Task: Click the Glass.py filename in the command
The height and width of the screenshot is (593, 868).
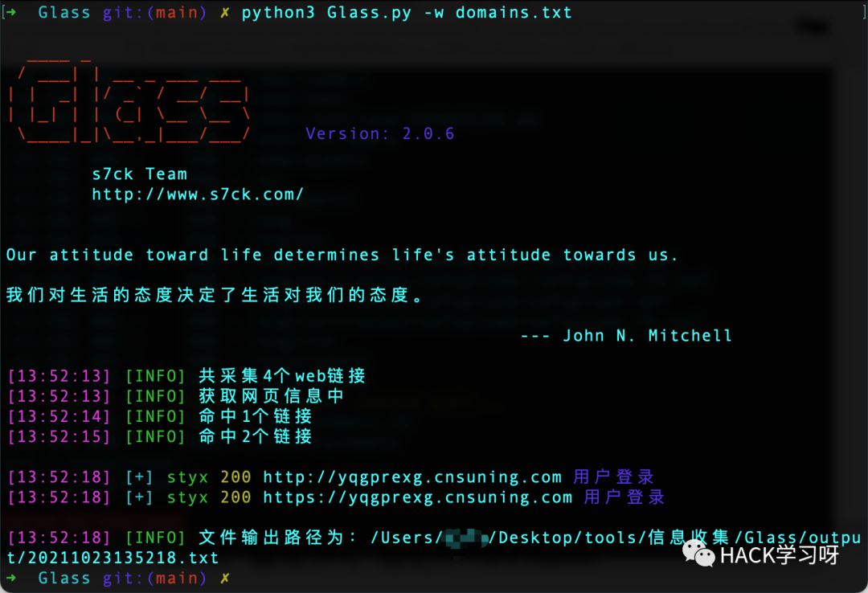Action: point(369,12)
